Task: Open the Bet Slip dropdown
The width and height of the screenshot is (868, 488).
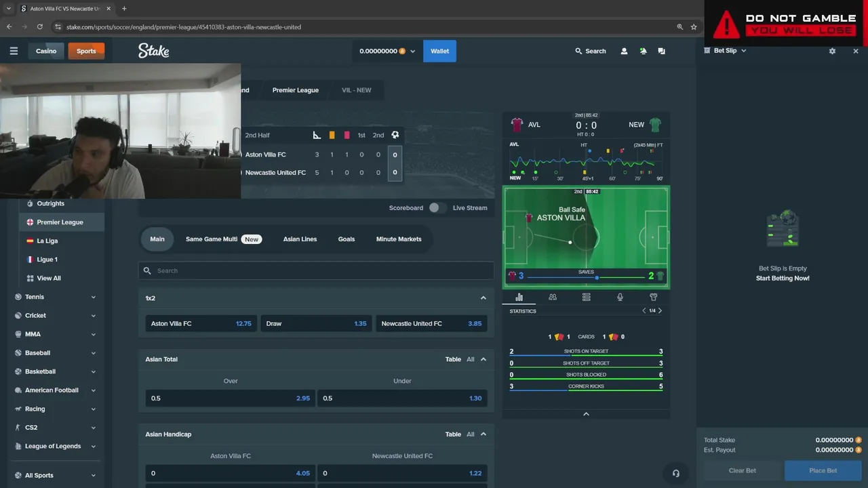Action: click(x=726, y=51)
